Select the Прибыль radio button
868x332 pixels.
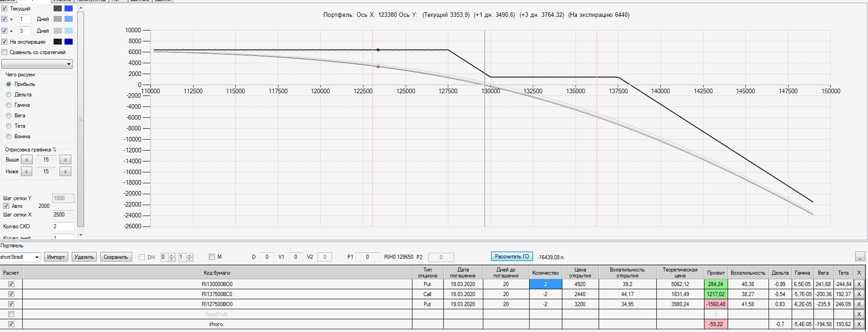[x=9, y=84]
